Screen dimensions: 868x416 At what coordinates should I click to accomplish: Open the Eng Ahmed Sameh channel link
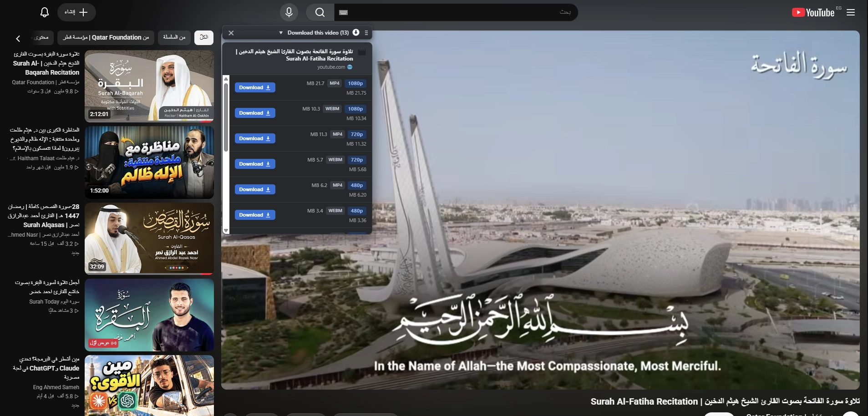[56, 387]
